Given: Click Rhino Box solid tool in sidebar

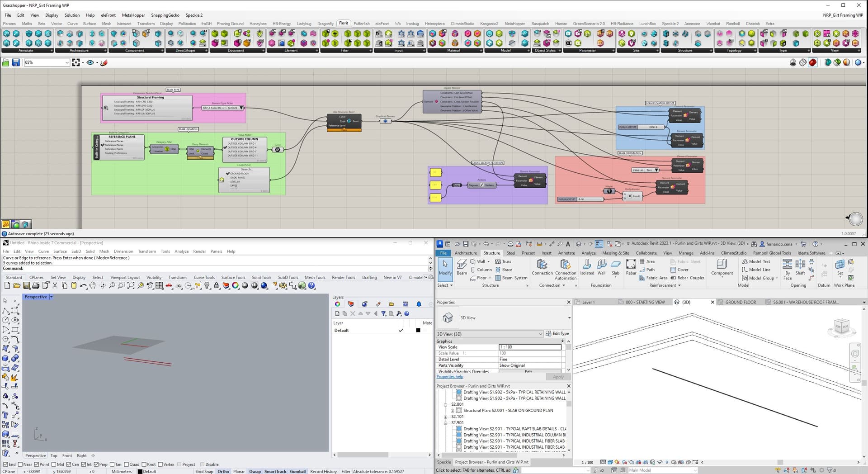Looking at the screenshot, I should [x=5, y=358].
